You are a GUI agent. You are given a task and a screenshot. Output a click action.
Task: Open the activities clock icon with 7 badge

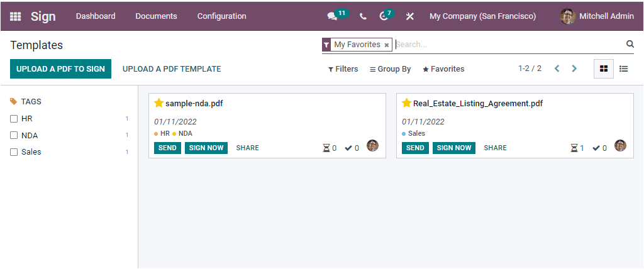384,16
